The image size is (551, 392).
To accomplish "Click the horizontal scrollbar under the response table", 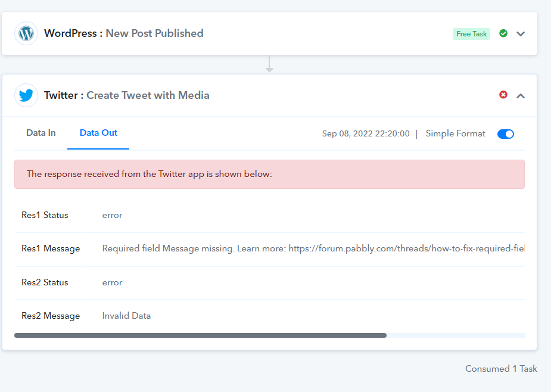I will tap(200, 335).
